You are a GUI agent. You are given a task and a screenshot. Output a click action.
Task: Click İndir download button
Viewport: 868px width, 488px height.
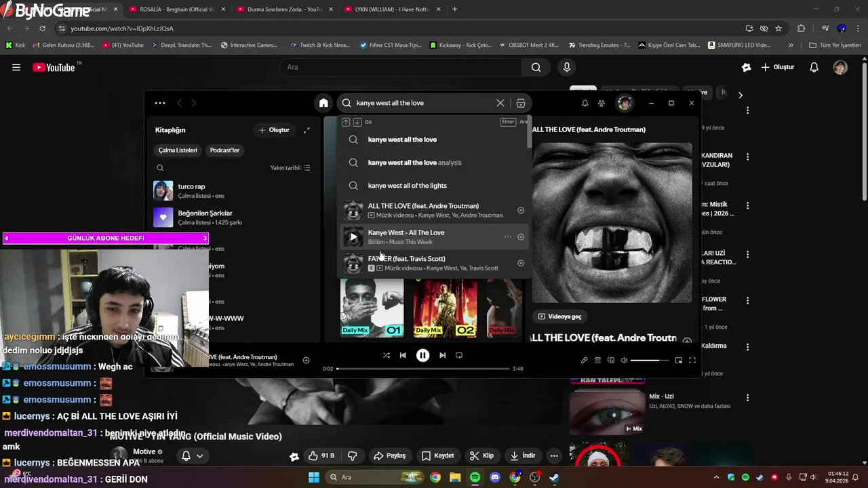(x=523, y=456)
